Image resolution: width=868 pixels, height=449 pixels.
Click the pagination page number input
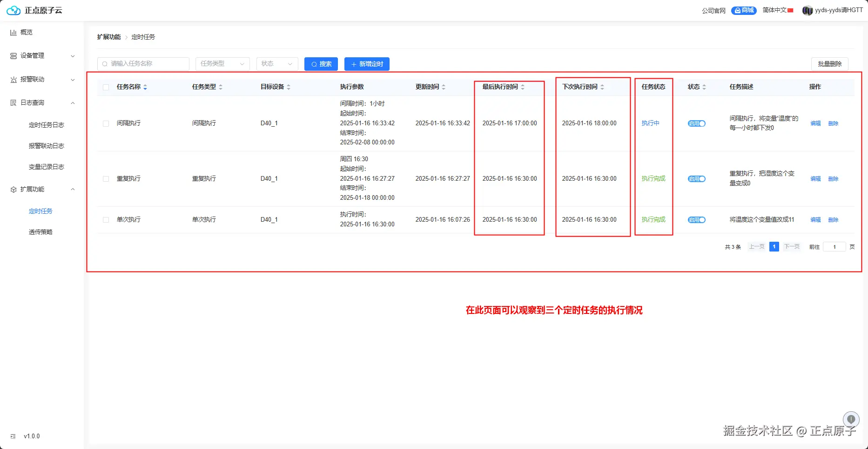pos(834,247)
